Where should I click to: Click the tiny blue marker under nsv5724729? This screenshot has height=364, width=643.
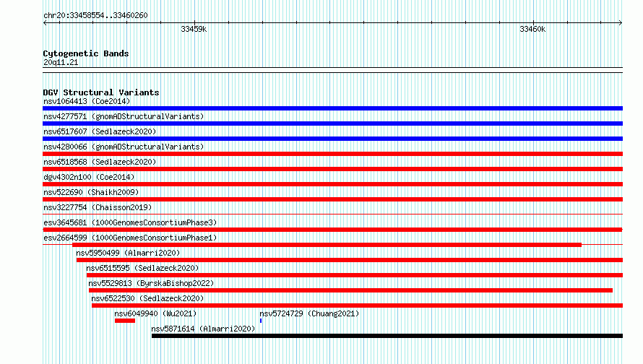pyautogui.click(x=261, y=321)
